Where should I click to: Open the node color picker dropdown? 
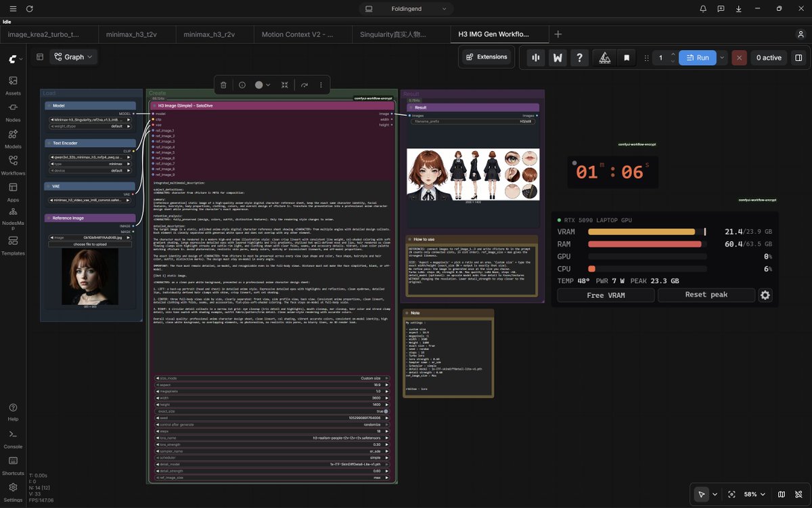pos(263,85)
